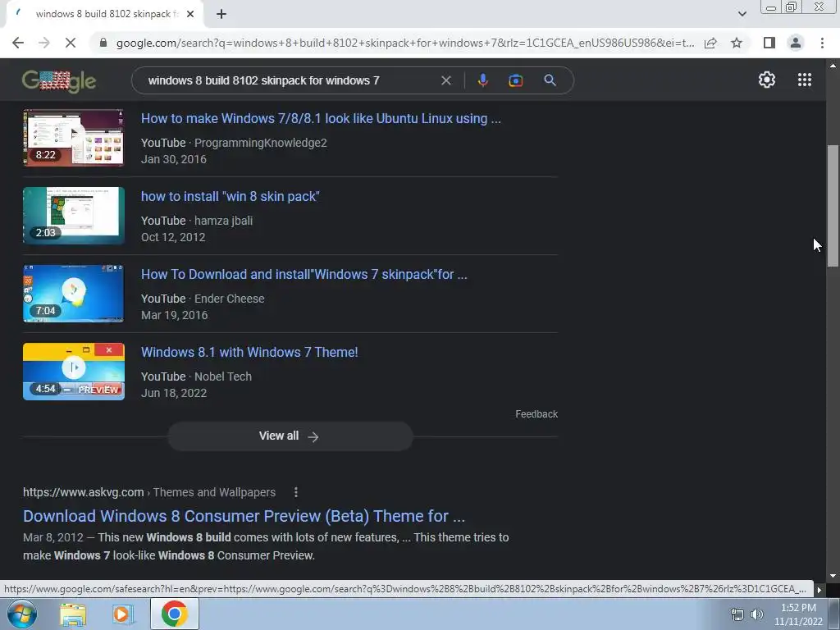Select the Ender Cheese channel text

[230, 299]
